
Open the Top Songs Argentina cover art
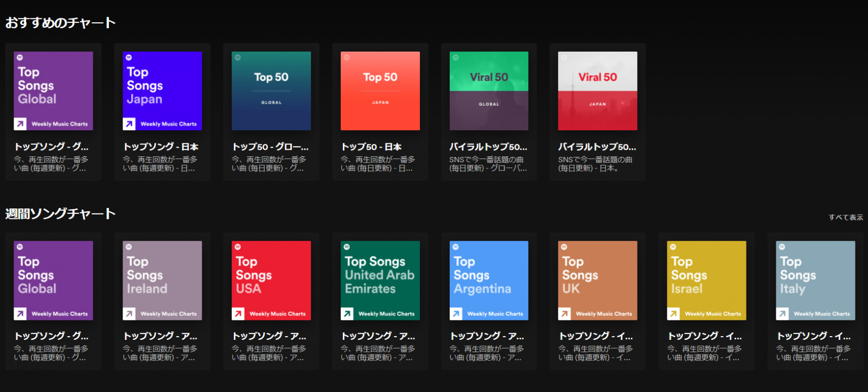(x=489, y=280)
